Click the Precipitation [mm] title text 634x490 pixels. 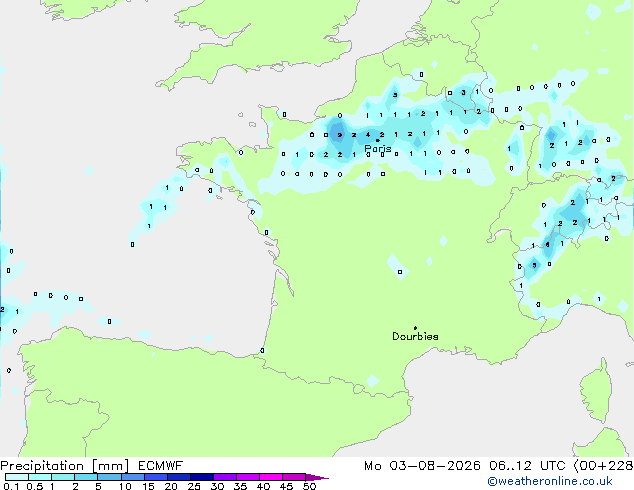tap(65, 466)
